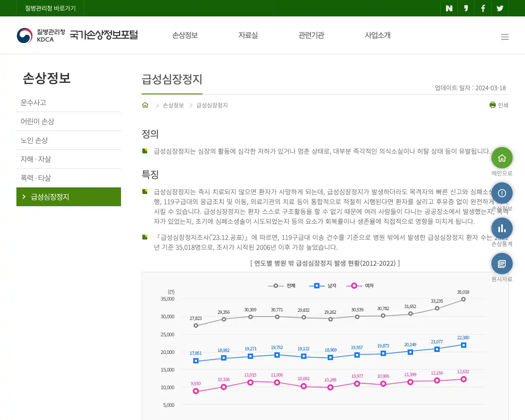Click the 22,380 male data point
525x420 pixels.
coord(463,345)
